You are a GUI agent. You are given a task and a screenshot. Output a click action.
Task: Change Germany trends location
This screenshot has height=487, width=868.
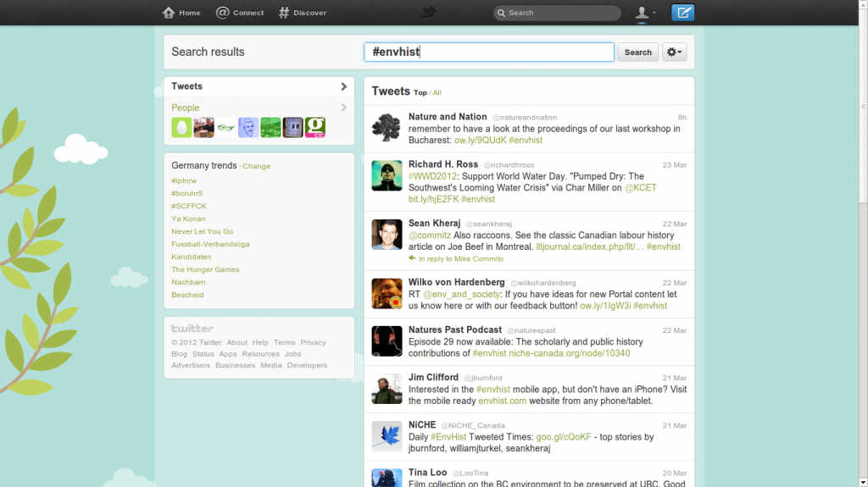point(256,166)
